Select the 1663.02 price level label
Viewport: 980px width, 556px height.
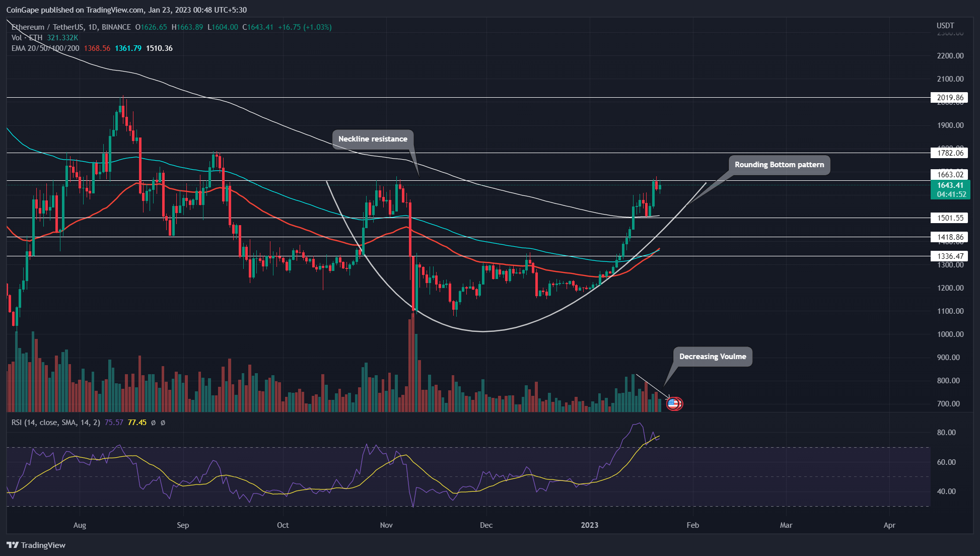[949, 175]
